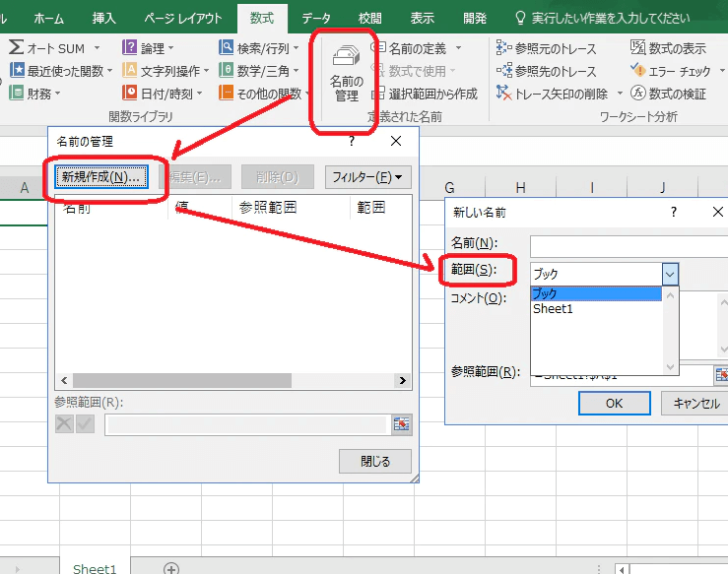Confirm with OK in 新しい名前
The height and width of the screenshot is (574, 728).
615,404
